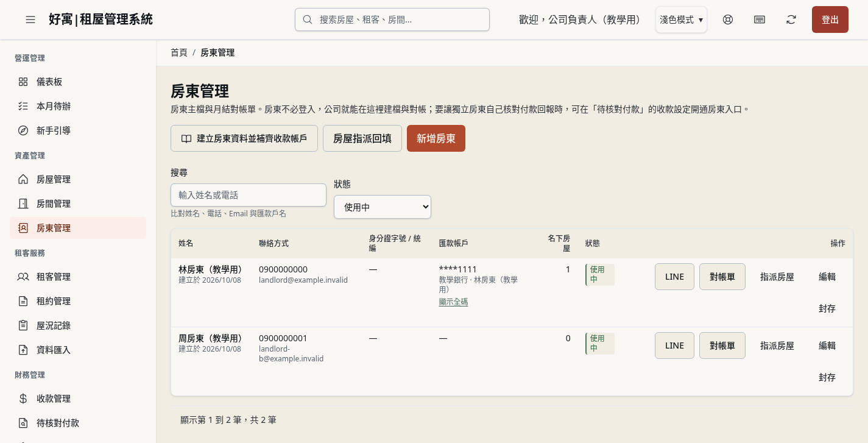Toggle the hamburger sidebar menu icon
This screenshot has height=443, width=868.
tap(30, 19)
